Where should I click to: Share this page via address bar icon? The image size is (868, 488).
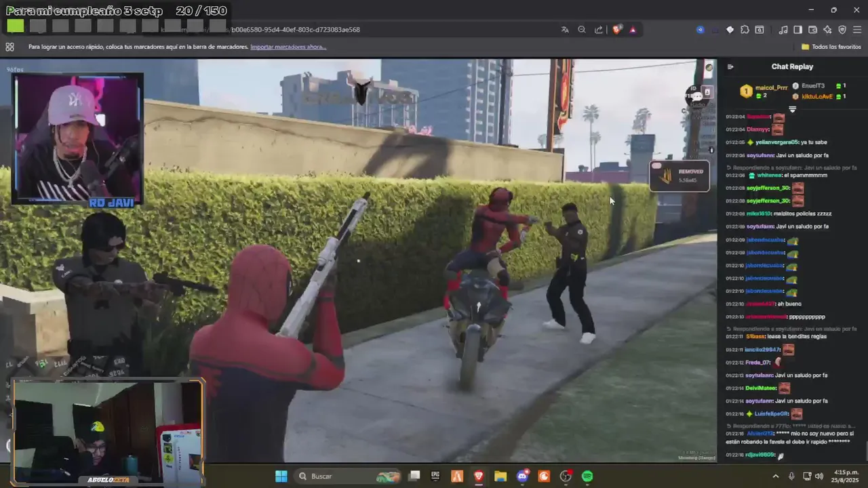pos(599,30)
